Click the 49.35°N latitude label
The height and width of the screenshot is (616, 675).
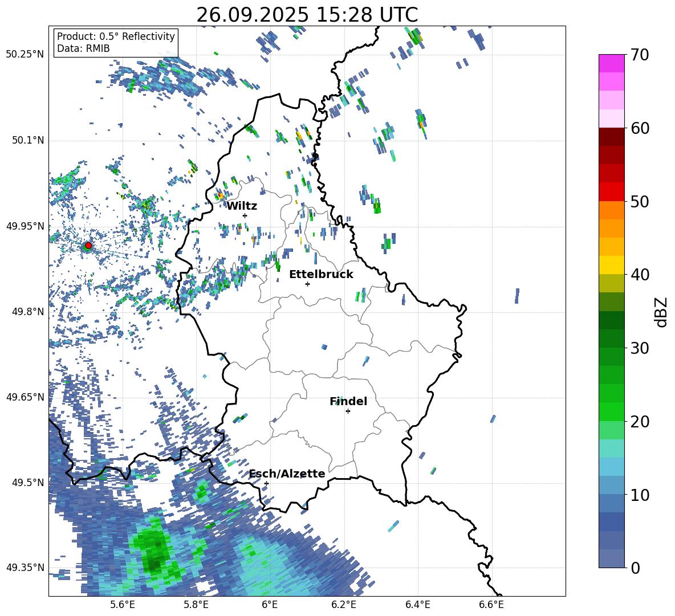[x=25, y=568]
